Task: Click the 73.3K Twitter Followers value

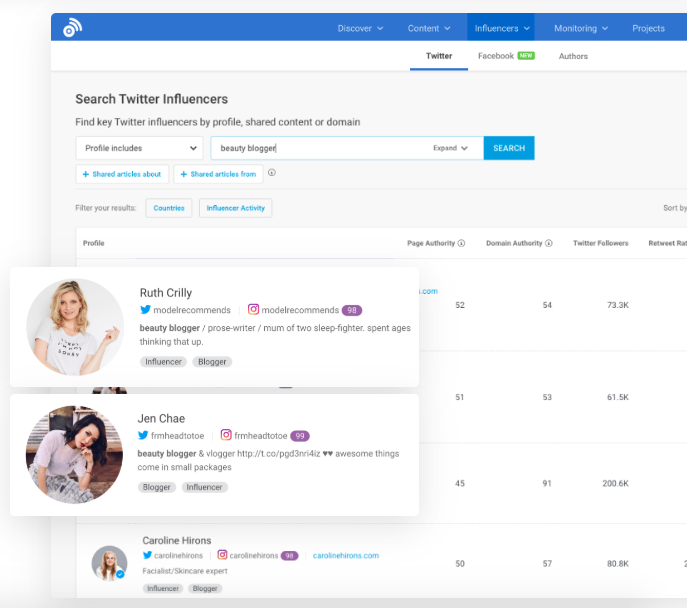Action: coord(617,305)
